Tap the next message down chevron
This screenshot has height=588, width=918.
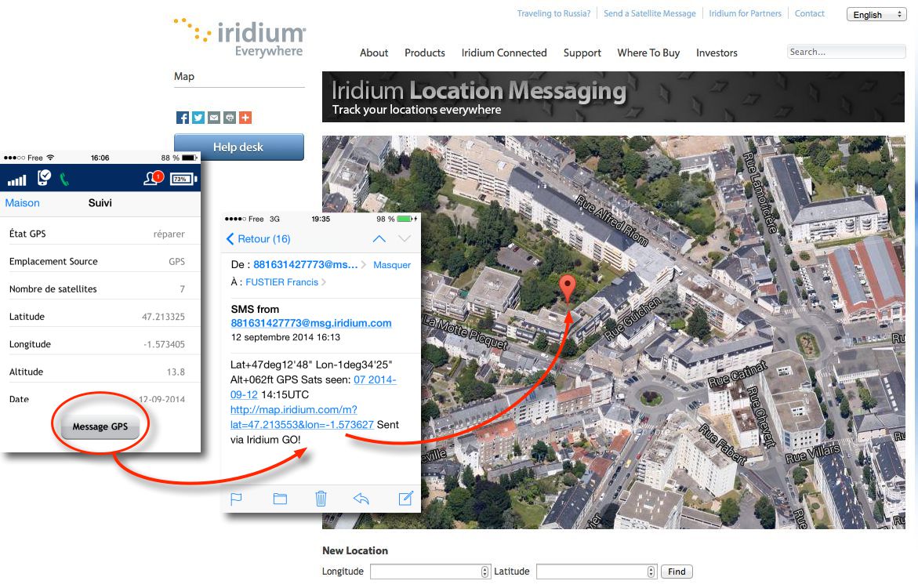coord(405,239)
